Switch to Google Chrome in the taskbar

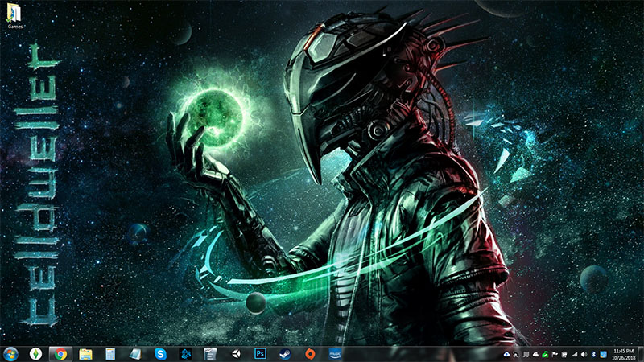pos(61,354)
